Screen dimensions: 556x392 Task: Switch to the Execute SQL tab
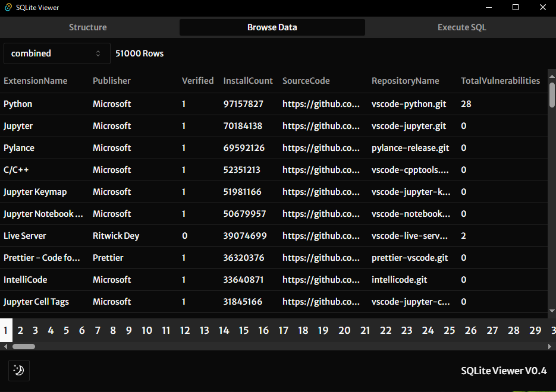click(461, 27)
